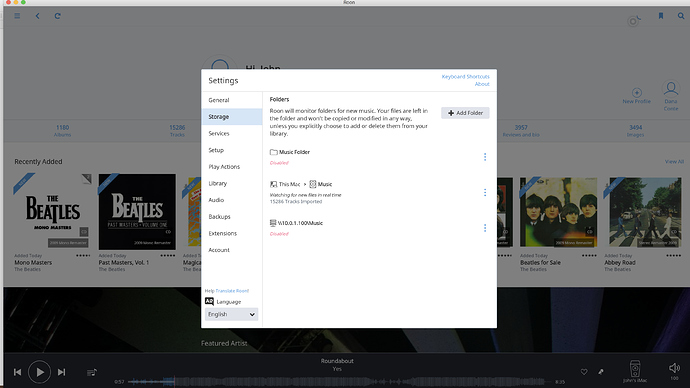The image size is (690, 388).
Task: Open the 3957 Reviews and bio count
Action: click(521, 131)
